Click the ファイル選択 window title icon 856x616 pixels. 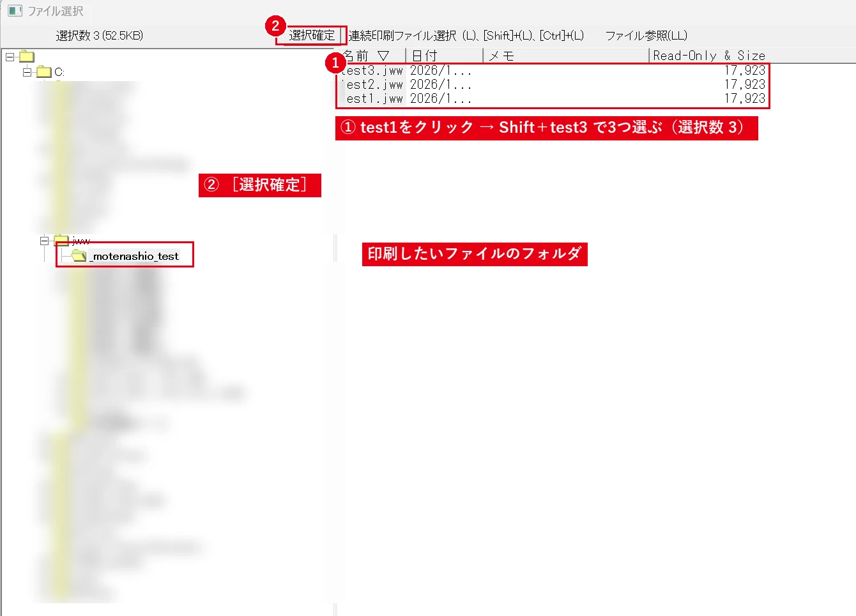[15, 11]
